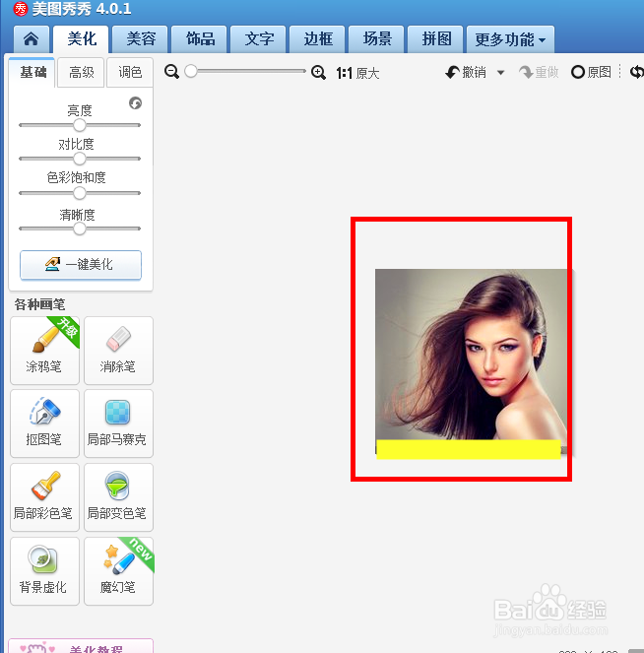Select the 背景虚化 background blur tool

(44, 571)
